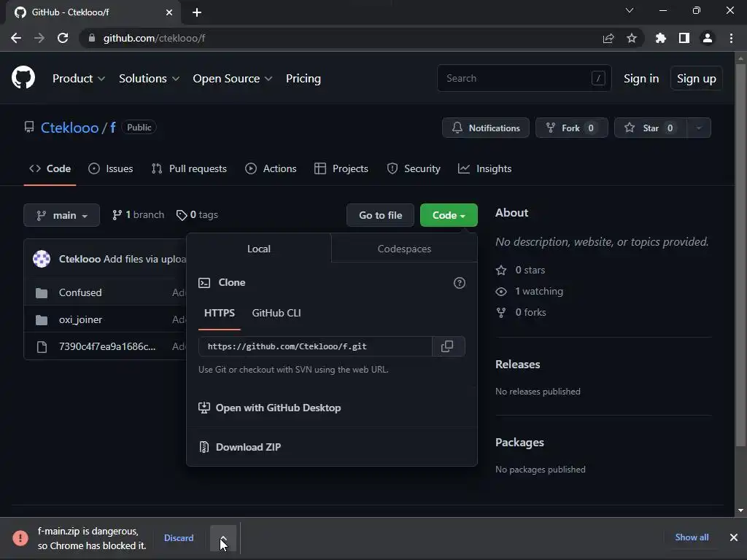Switch to the Pull requests tab
Screen dimensions: 747x560
[x=189, y=168]
